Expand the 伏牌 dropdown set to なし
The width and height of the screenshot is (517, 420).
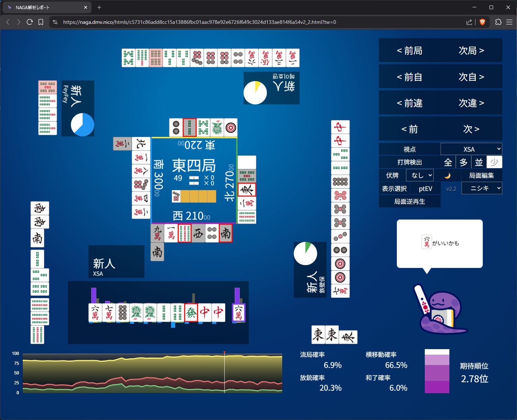pyautogui.click(x=420, y=175)
